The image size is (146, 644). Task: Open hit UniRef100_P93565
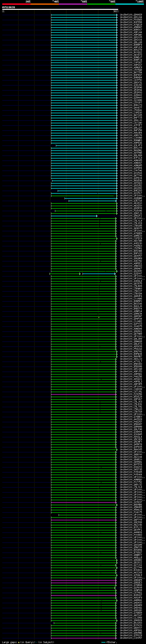click(x=131, y=20)
